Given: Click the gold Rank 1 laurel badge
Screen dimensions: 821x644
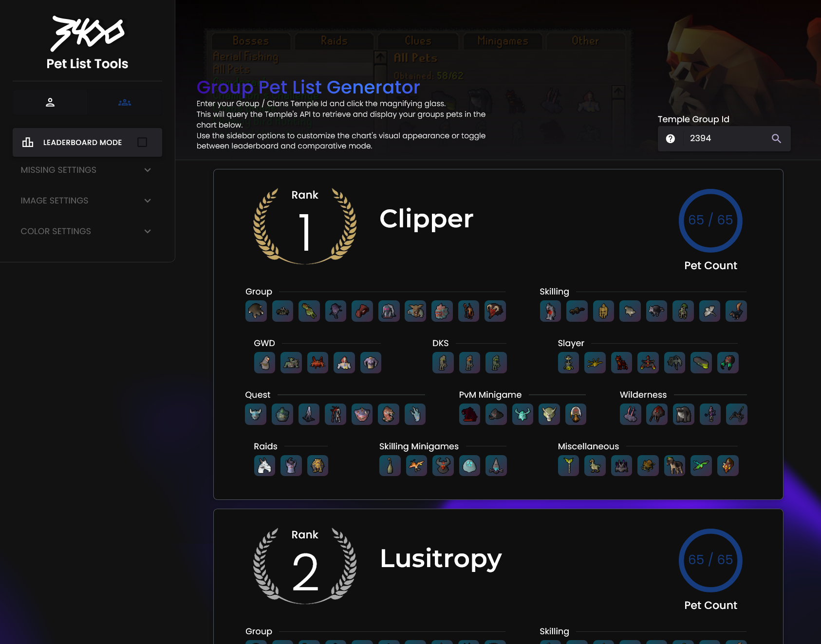Looking at the screenshot, I should pyautogui.click(x=305, y=226).
